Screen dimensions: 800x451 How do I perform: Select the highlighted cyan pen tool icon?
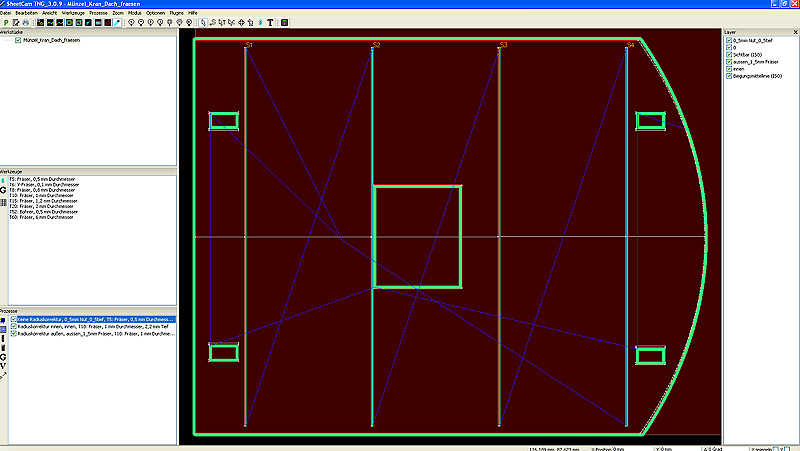click(117, 22)
